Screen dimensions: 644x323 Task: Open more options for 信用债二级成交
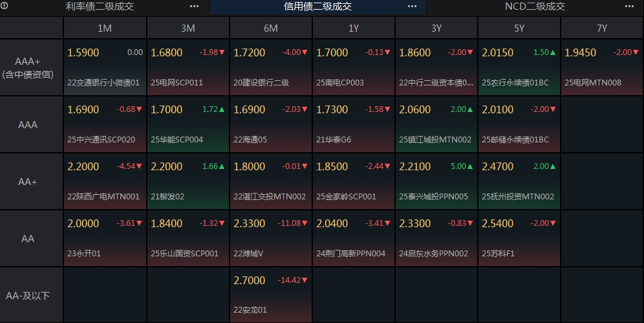click(x=412, y=6)
